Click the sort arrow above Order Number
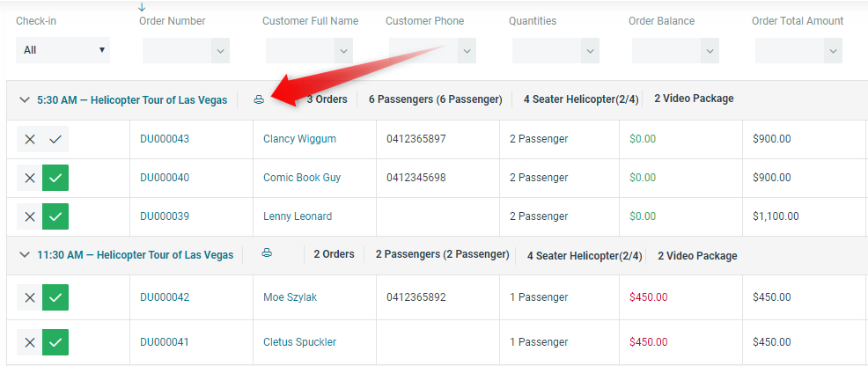This screenshot has height=366, width=868. click(x=143, y=7)
